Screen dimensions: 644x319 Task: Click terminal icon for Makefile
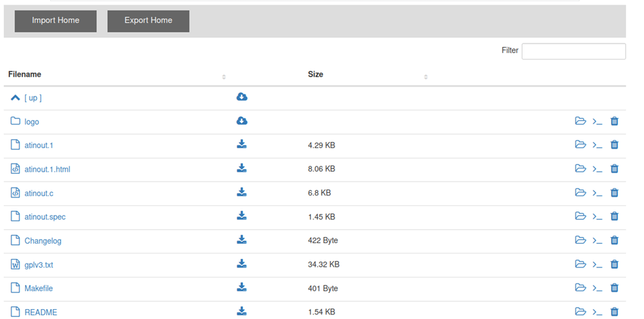[597, 287]
